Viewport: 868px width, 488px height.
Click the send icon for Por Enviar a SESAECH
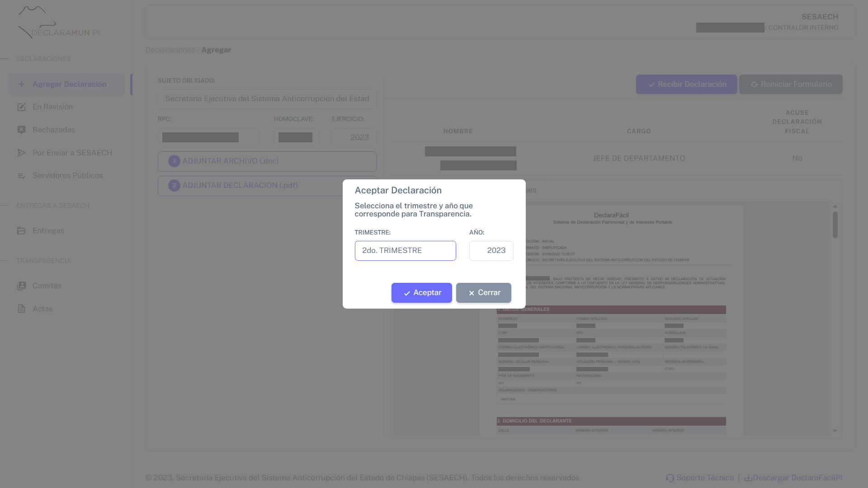(21, 153)
